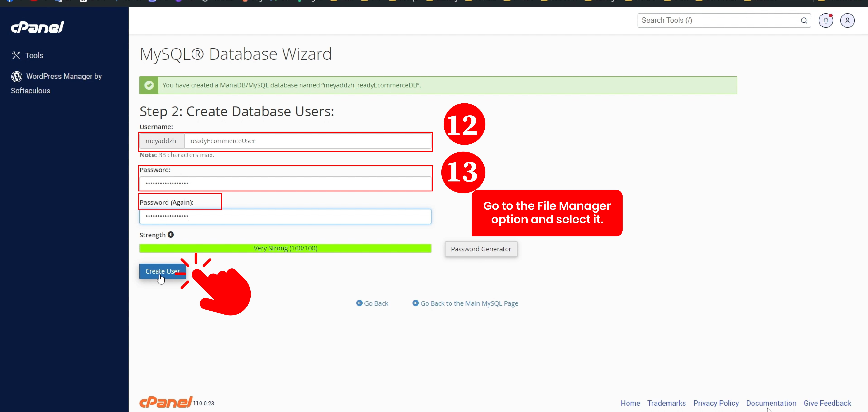Click the cPanel footer logo

point(166,402)
